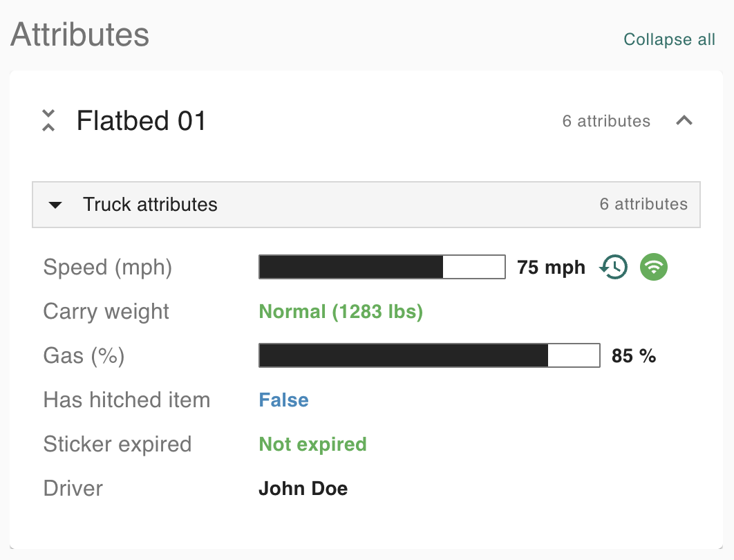
Task: Click the Gas percentage bar
Action: [429, 355]
